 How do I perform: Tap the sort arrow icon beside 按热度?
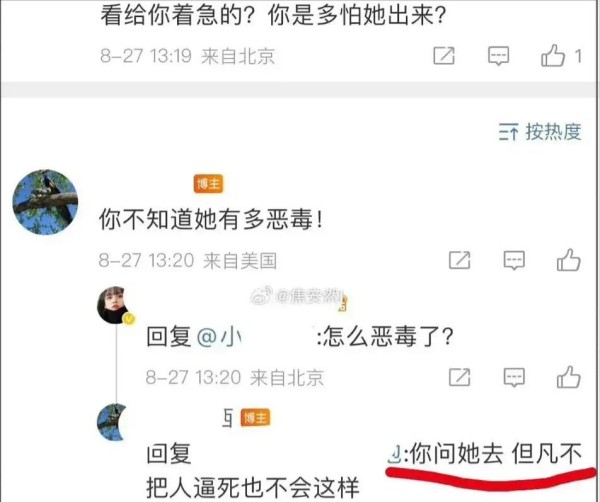click(509, 132)
